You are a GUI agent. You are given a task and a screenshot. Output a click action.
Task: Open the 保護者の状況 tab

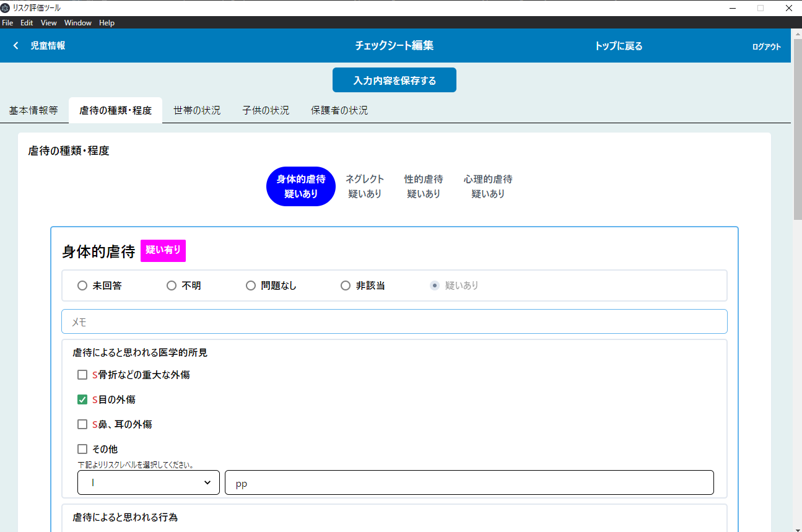pos(339,110)
